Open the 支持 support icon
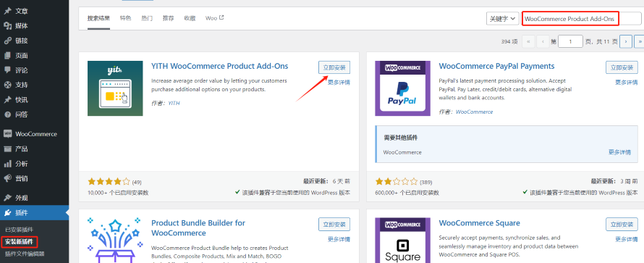 [x=7, y=85]
